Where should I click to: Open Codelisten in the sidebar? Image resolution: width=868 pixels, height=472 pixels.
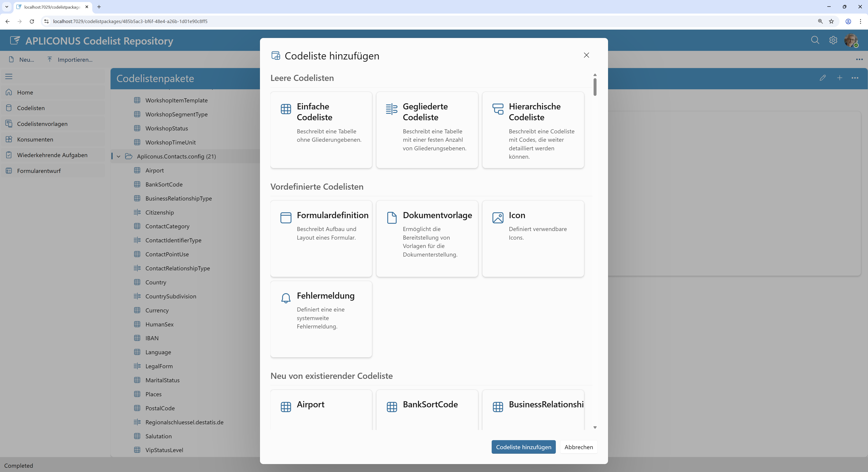53,108
